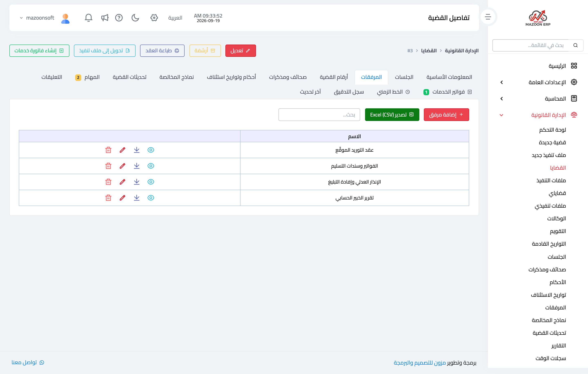This screenshot has width=588, height=374.
Task: View the الإنذار العدلي وإفادة التبليغ attachment (eye icon)
Action: pos(151,182)
